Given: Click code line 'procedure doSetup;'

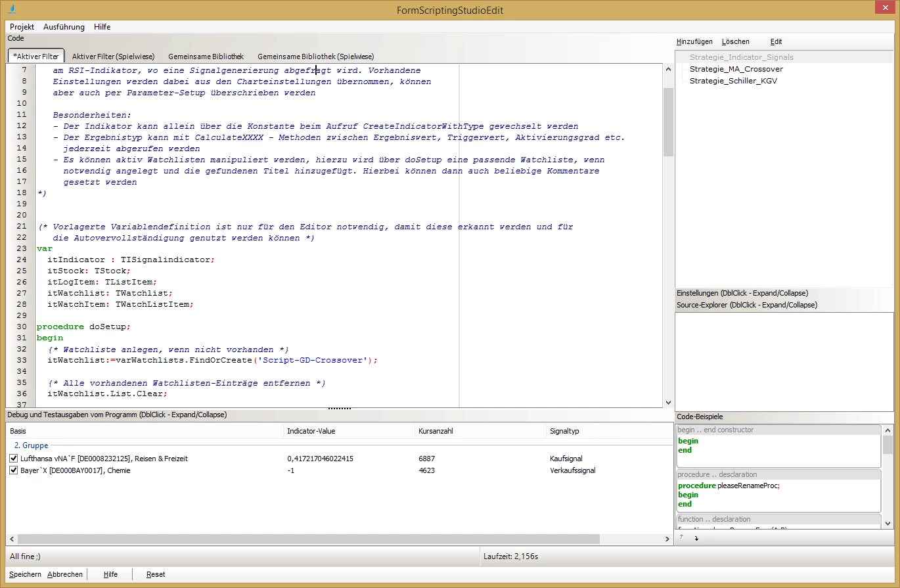Looking at the screenshot, I should click(84, 327).
